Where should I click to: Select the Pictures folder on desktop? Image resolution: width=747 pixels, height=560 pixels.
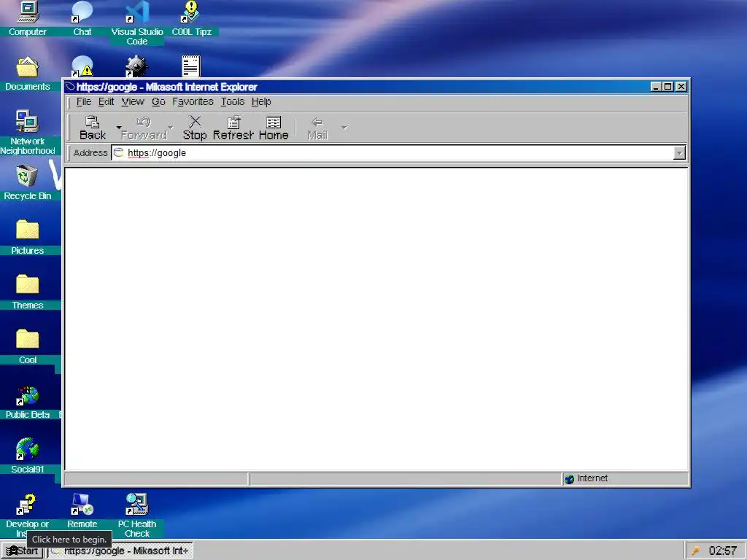coord(27,238)
